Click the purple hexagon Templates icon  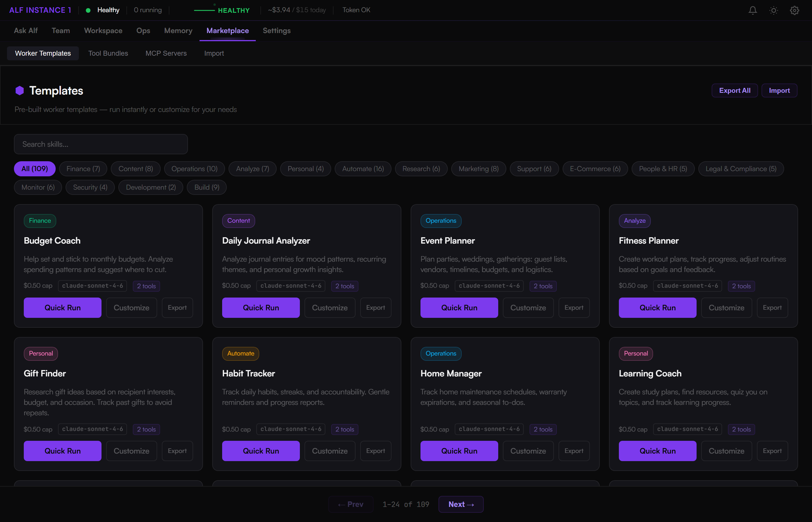click(19, 90)
